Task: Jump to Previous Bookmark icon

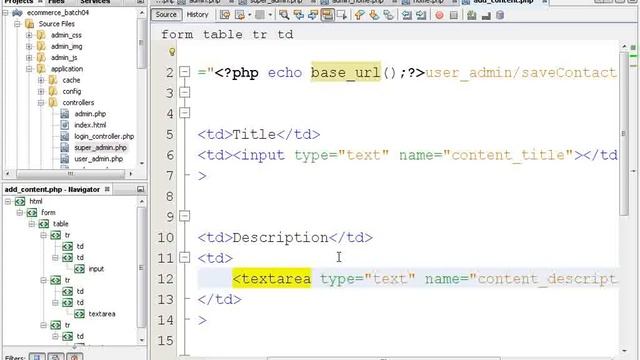Action: coord(360,15)
